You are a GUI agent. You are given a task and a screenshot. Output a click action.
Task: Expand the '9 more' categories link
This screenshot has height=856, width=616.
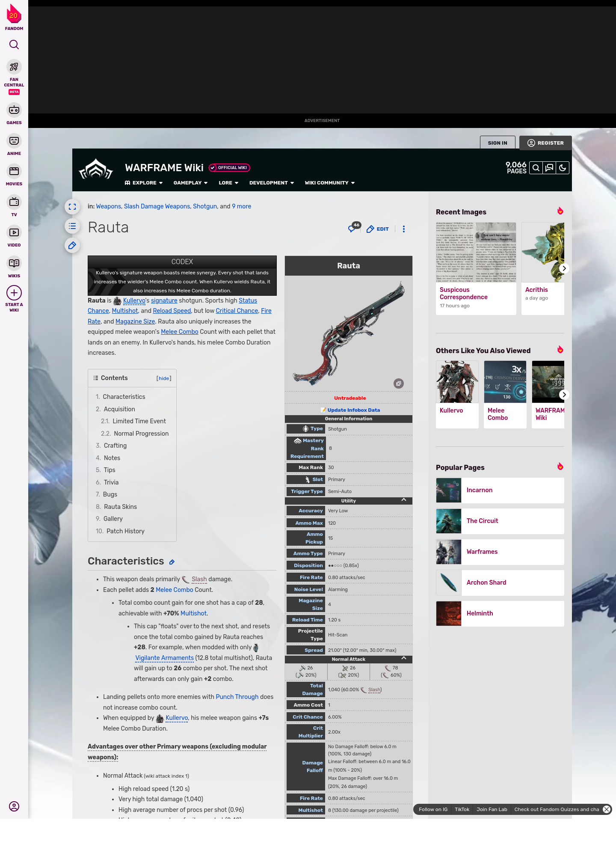[242, 206]
